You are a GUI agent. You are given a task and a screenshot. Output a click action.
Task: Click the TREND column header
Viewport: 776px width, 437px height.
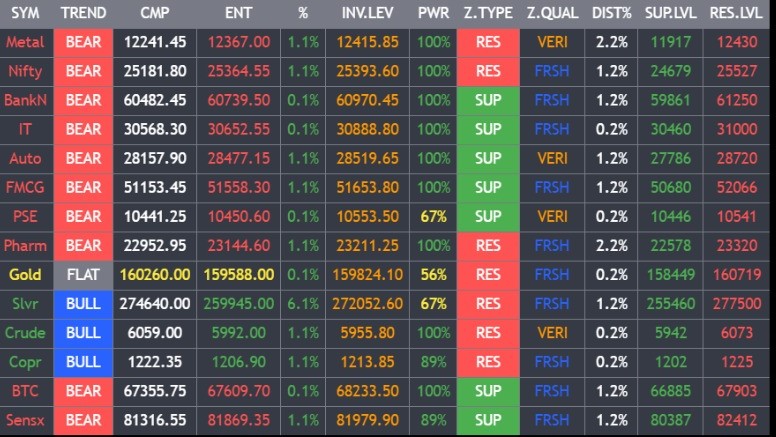pos(83,13)
